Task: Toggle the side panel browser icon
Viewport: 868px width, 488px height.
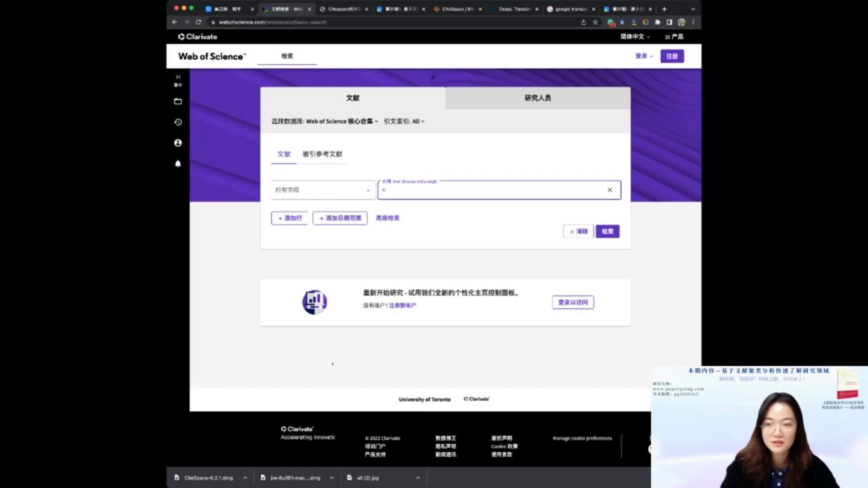Action: click(670, 22)
